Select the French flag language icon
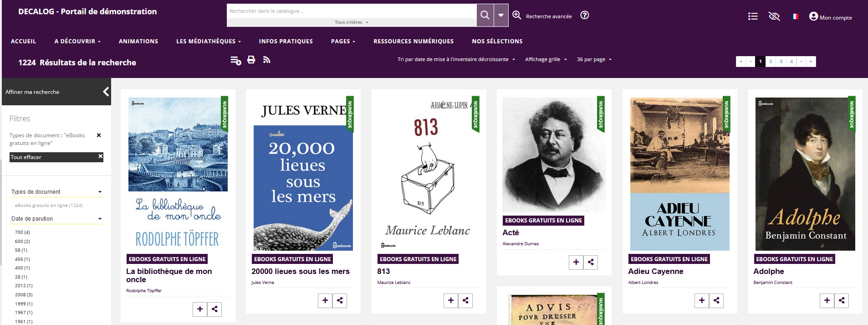This screenshot has width=868, height=325. coord(795,16)
